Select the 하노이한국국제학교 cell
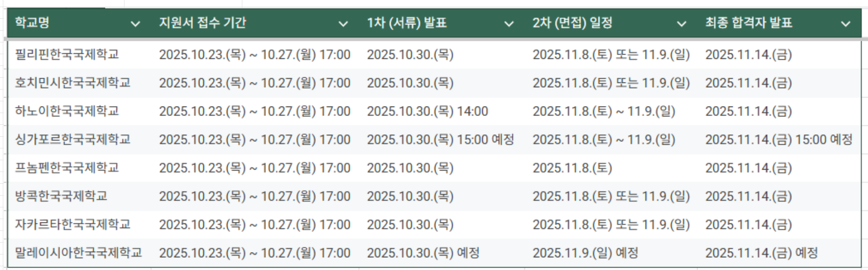The image size is (868, 270). coord(67,111)
